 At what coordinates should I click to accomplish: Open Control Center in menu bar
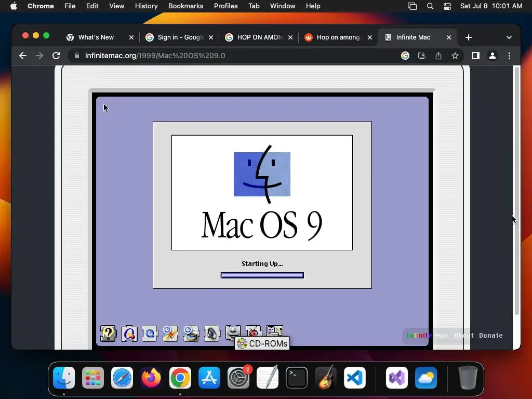tap(447, 6)
